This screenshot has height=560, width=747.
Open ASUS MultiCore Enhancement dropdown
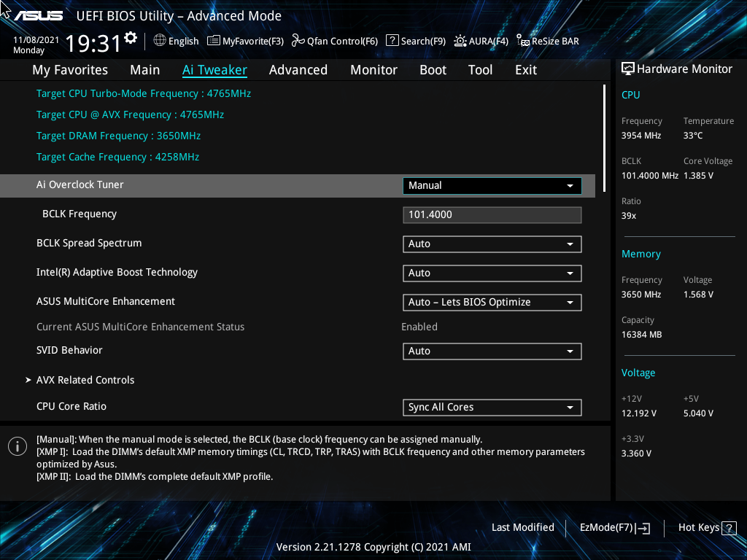(x=492, y=303)
